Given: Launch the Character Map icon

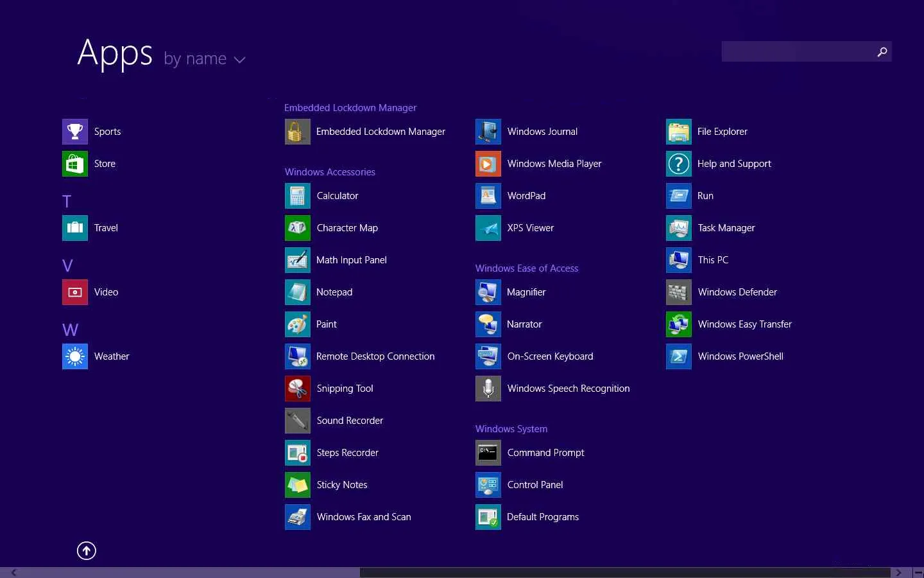Looking at the screenshot, I should (298, 228).
